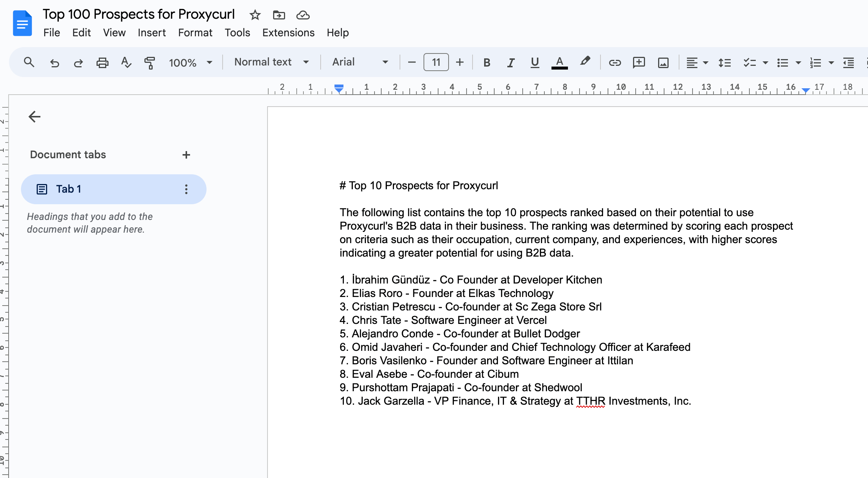Decrease paragraph indent
The width and height of the screenshot is (868, 478).
pos(849,62)
